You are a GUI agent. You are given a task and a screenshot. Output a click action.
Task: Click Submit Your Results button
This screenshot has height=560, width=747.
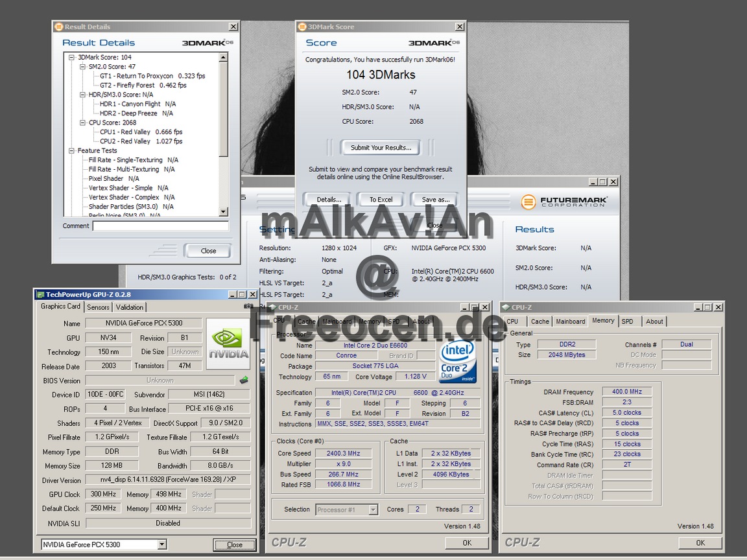(x=381, y=148)
